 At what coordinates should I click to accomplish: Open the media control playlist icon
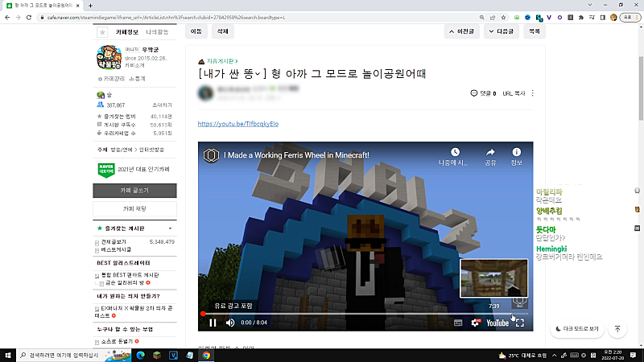click(x=592, y=18)
